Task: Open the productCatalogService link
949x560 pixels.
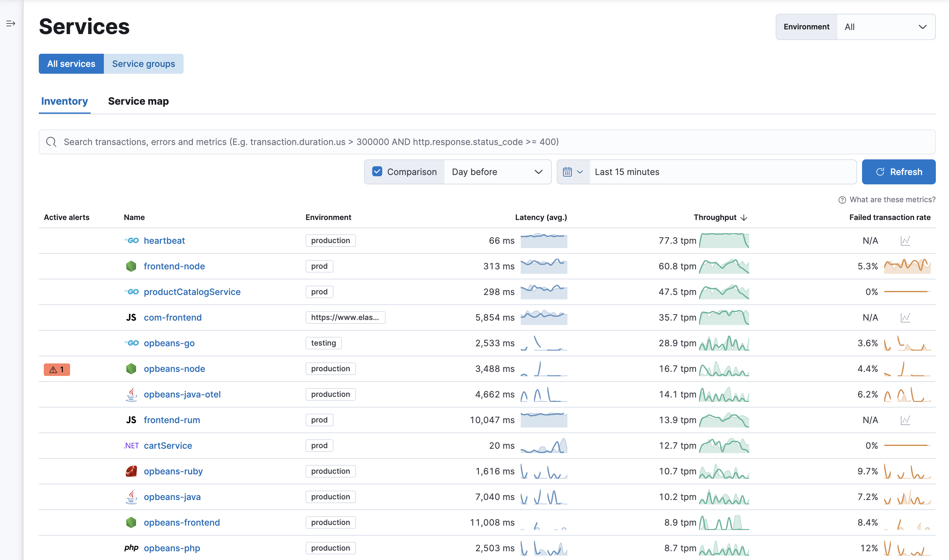Action: coord(192,292)
